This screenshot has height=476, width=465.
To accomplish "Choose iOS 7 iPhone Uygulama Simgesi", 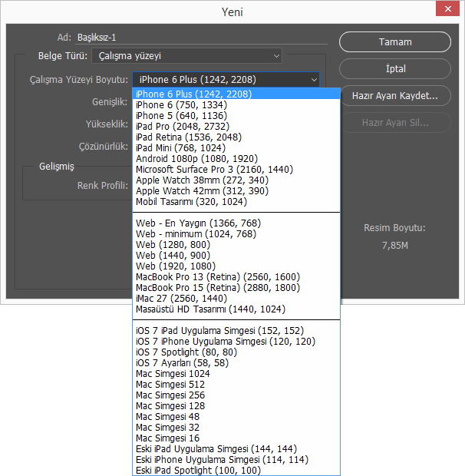I will pyautogui.click(x=236, y=341).
